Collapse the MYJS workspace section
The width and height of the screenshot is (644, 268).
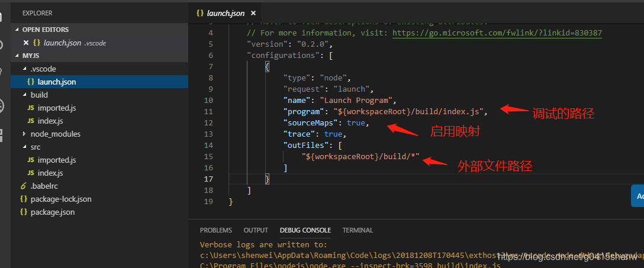pyautogui.click(x=17, y=56)
